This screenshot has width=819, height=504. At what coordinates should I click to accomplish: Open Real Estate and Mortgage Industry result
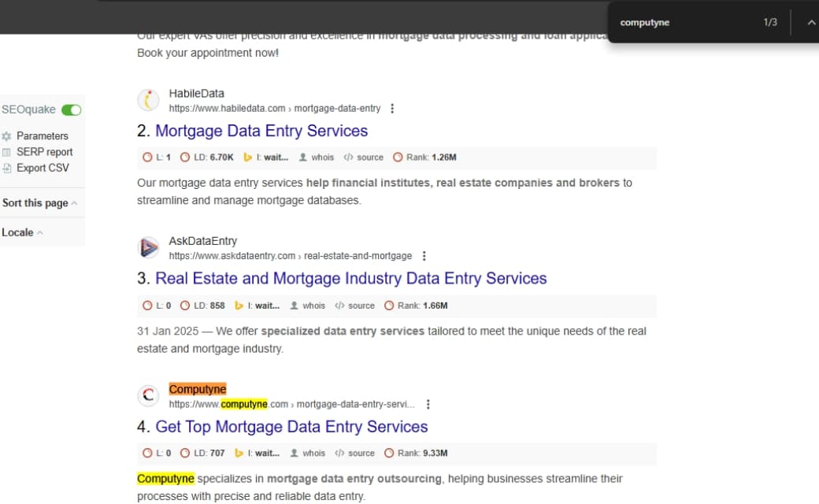coord(351,278)
